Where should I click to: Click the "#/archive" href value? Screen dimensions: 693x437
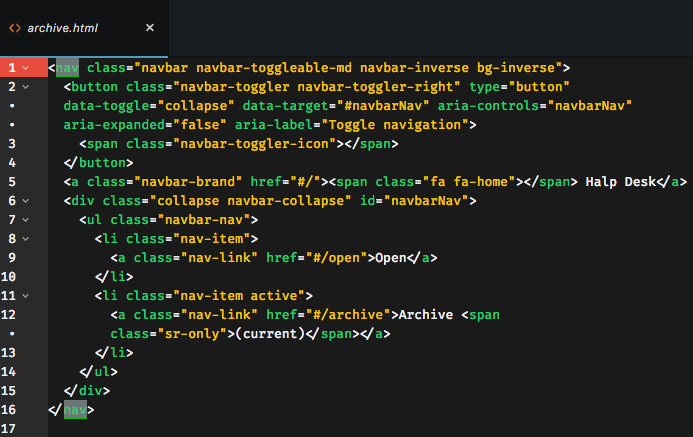click(348, 315)
